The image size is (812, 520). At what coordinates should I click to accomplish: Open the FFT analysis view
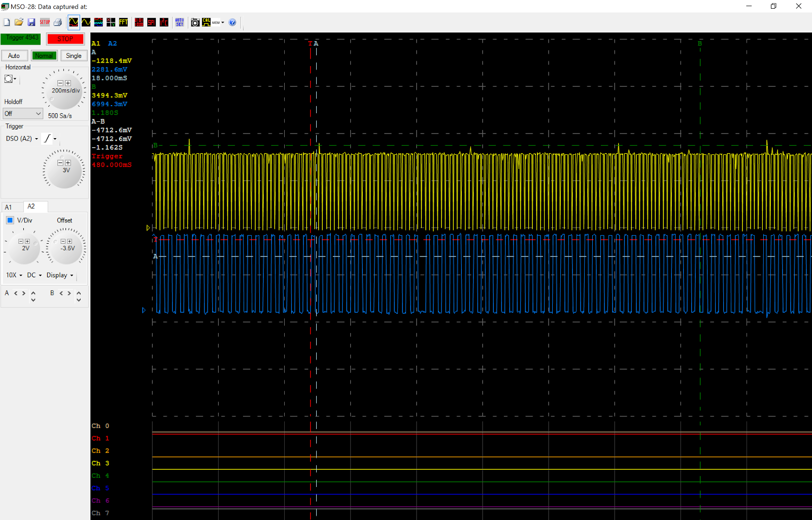point(123,22)
